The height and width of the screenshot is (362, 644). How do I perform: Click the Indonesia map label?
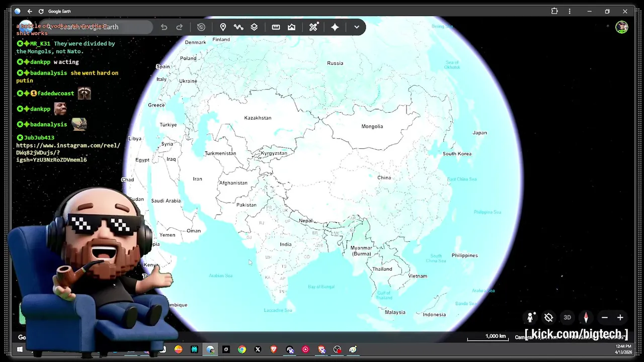434,315
